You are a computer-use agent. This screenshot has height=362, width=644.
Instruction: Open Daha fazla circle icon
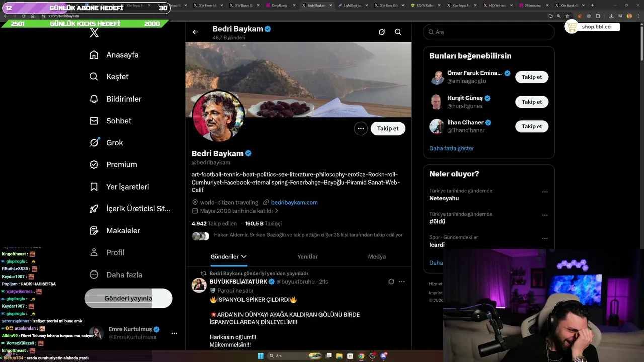pos(94,275)
